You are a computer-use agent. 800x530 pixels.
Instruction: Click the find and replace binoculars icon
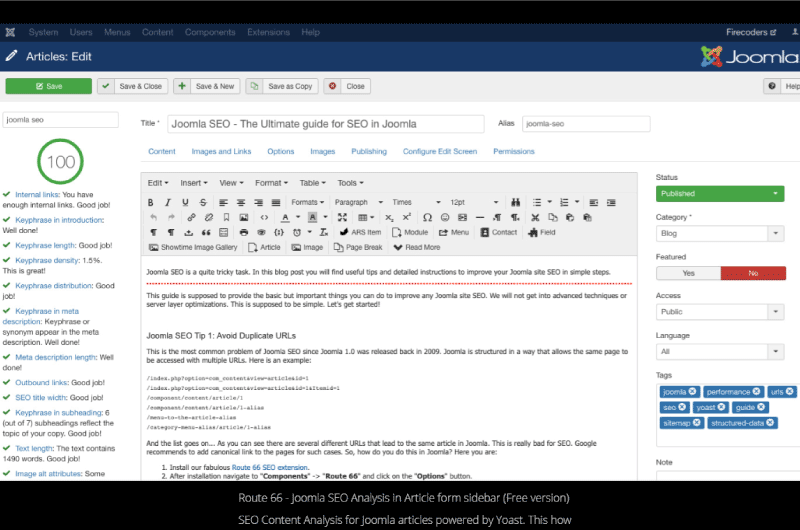pyautogui.click(x=515, y=203)
